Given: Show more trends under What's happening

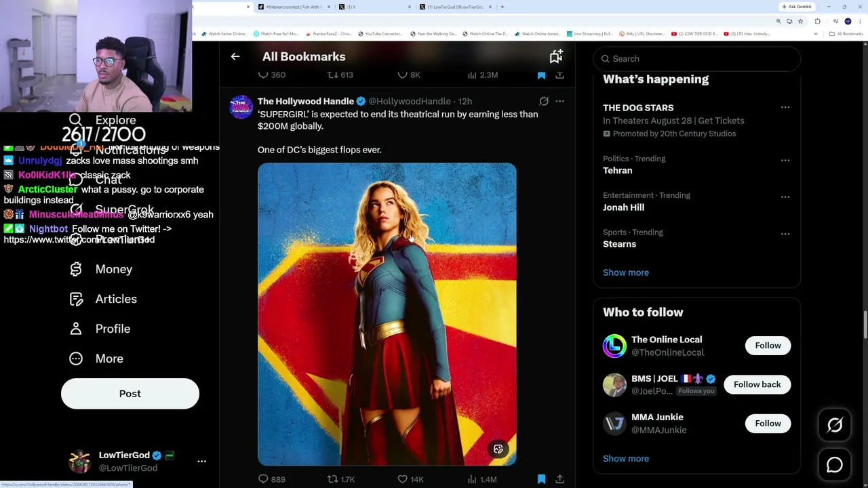Looking at the screenshot, I should 626,272.
